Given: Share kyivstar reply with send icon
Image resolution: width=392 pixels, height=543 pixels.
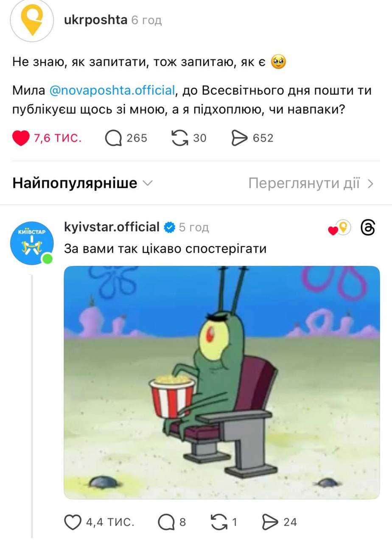Looking at the screenshot, I should click(270, 522).
